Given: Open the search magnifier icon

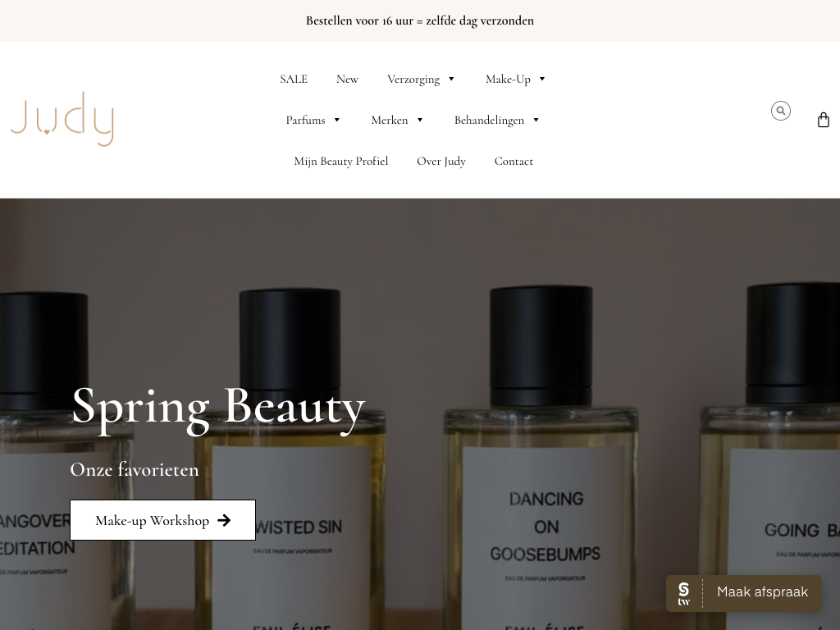Looking at the screenshot, I should point(781,111).
